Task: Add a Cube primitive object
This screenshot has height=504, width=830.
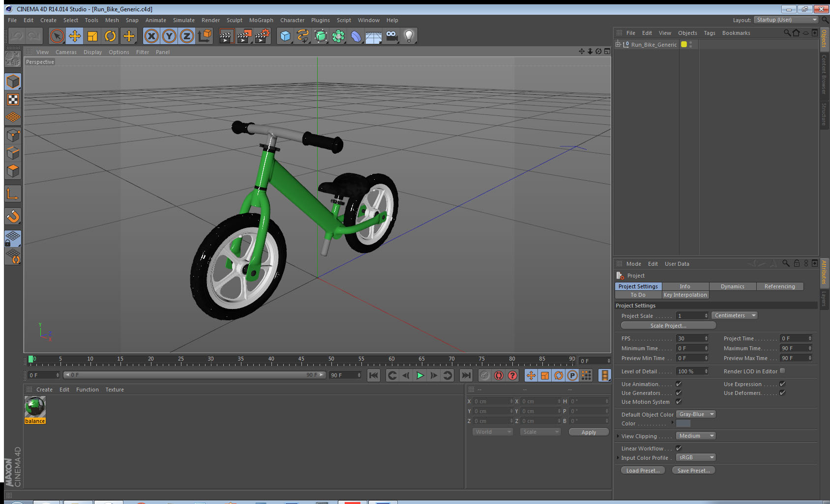Action: [285, 36]
